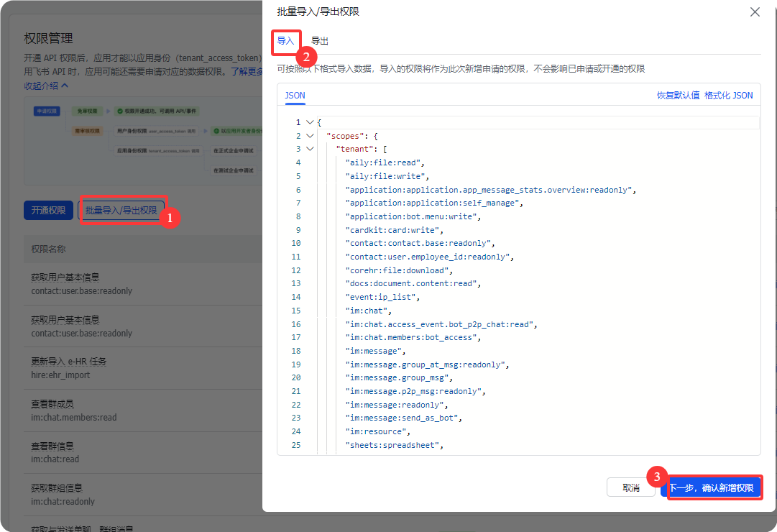Viewport: 777px width, 532px height.
Task: Switch to the 导出 tab
Action: tap(320, 41)
